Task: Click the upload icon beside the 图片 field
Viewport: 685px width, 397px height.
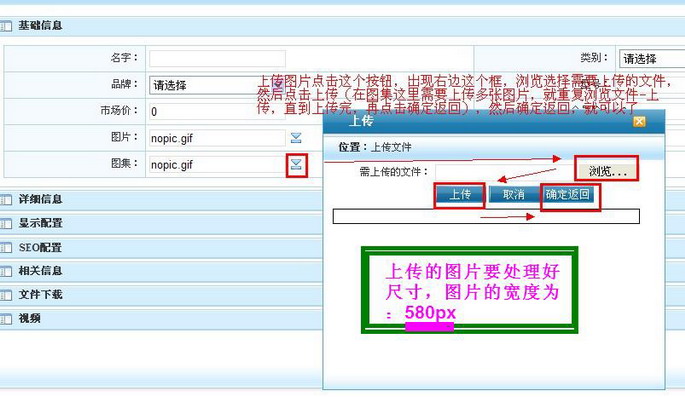Action: 296,138
